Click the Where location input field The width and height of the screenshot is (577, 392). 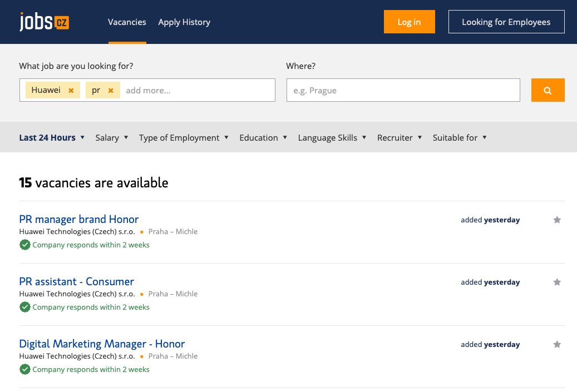403,90
